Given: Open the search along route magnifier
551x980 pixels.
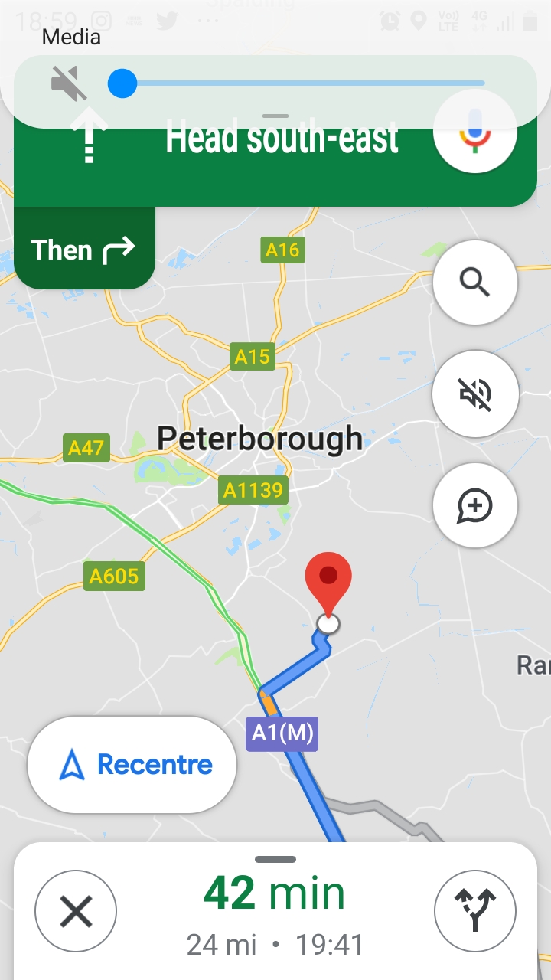Looking at the screenshot, I should pyautogui.click(x=474, y=283).
